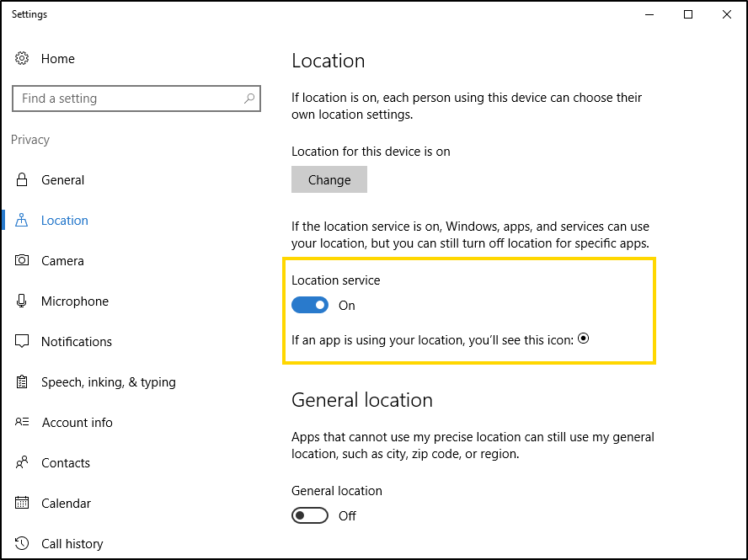The height and width of the screenshot is (560, 748).
Task: Click the General lock icon
Action: [21, 180]
